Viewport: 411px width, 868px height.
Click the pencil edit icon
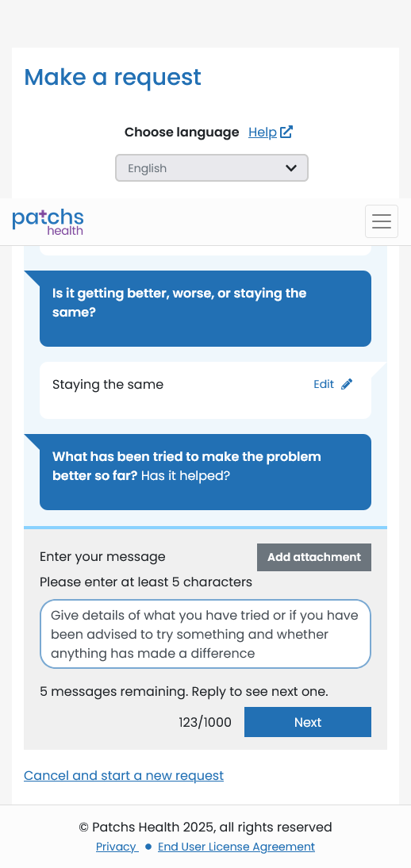point(347,384)
